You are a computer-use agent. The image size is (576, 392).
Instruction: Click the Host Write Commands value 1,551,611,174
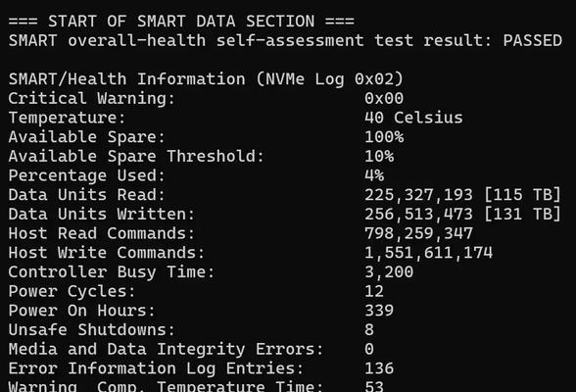(428, 253)
